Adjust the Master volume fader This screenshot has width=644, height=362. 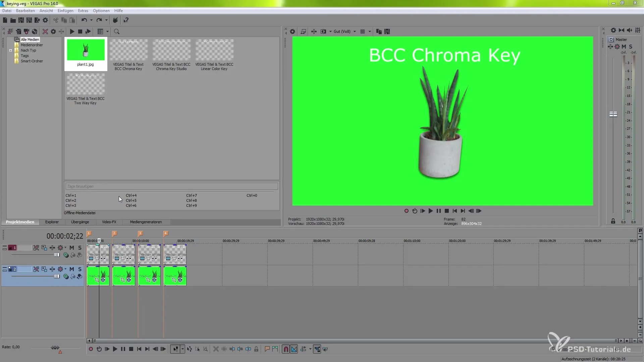click(613, 114)
